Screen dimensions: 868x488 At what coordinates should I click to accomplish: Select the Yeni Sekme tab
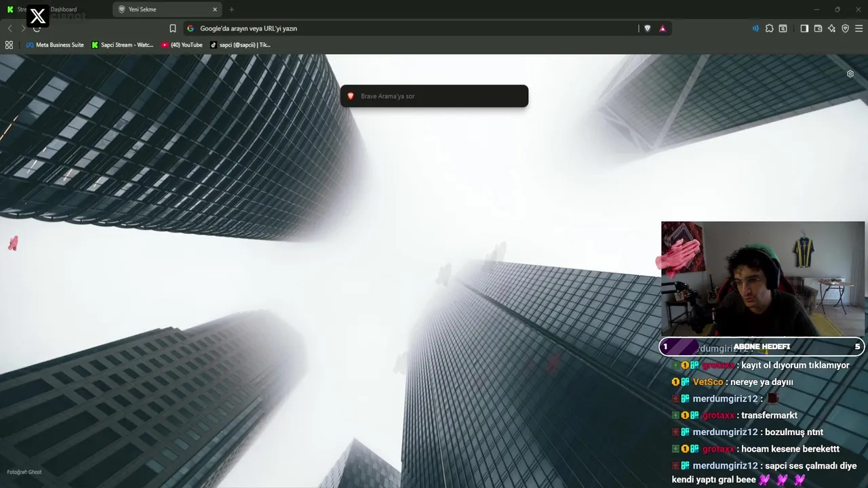pyautogui.click(x=168, y=9)
